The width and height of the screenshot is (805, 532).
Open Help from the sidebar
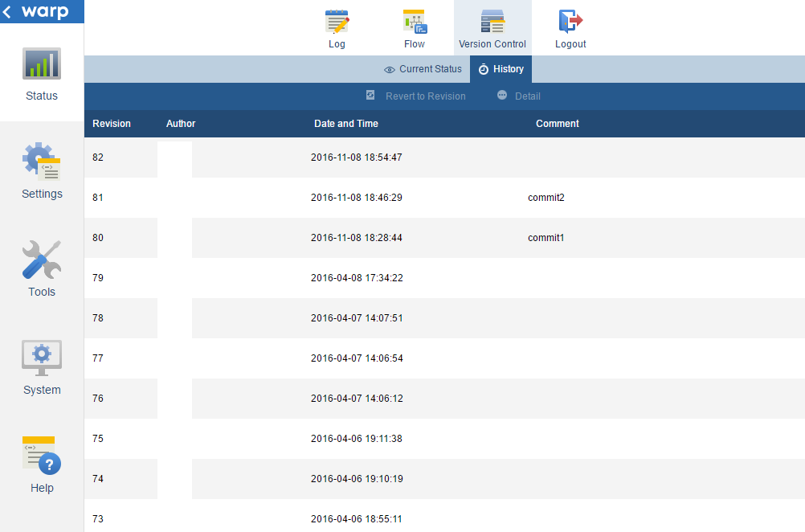point(41,464)
